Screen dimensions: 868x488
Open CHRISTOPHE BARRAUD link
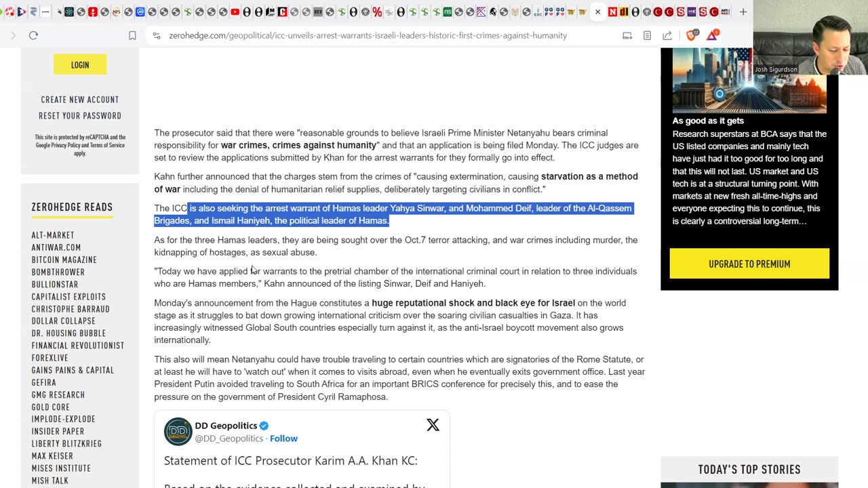click(x=71, y=309)
